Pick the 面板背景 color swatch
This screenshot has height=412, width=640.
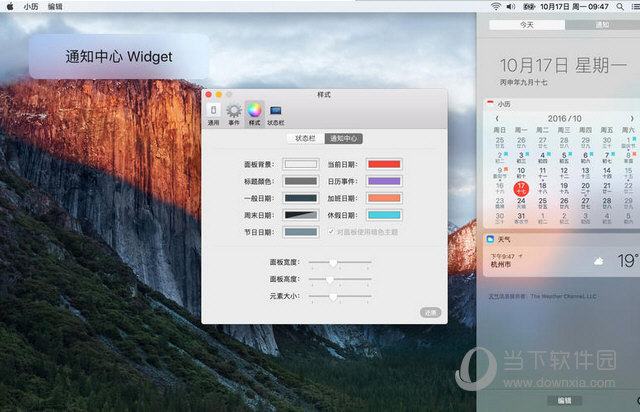click(301, 164)
